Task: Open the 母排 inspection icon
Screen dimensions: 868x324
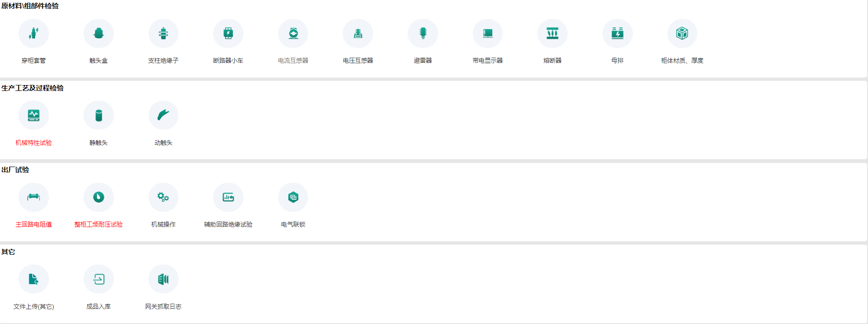Action: [x=617, y=34]
